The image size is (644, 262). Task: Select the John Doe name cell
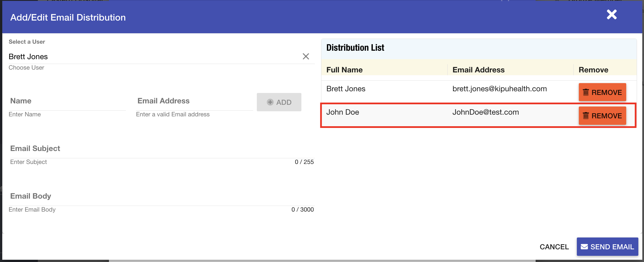[343, 112]
